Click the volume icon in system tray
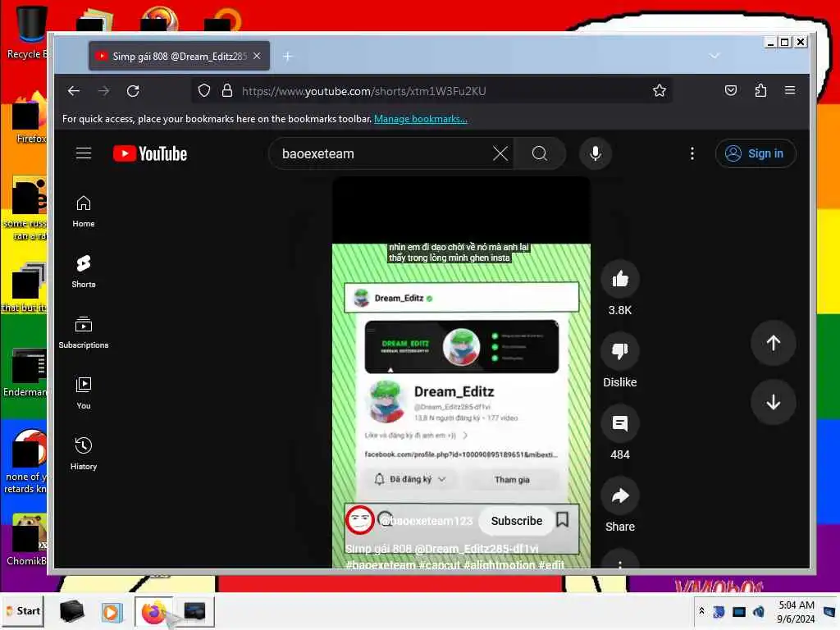Screen dimensions: 840x630 759,611
